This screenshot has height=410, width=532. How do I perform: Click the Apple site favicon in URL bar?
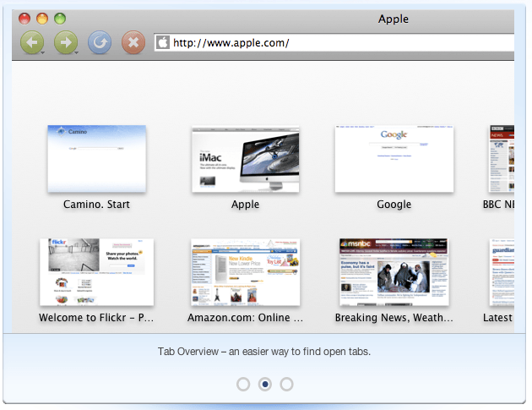pyautogui.click(x=162, y=43)
